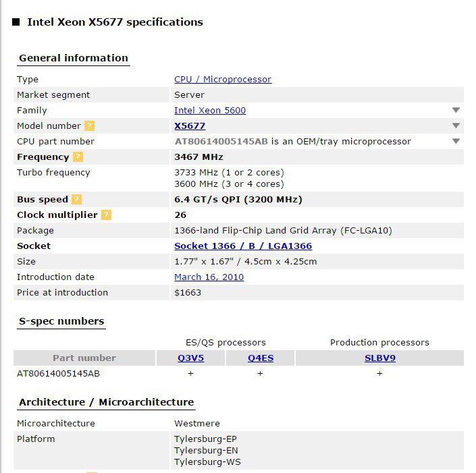Click the Price at introduction label
The height and width of the screenshot is (473, 476).
[63, 292]
